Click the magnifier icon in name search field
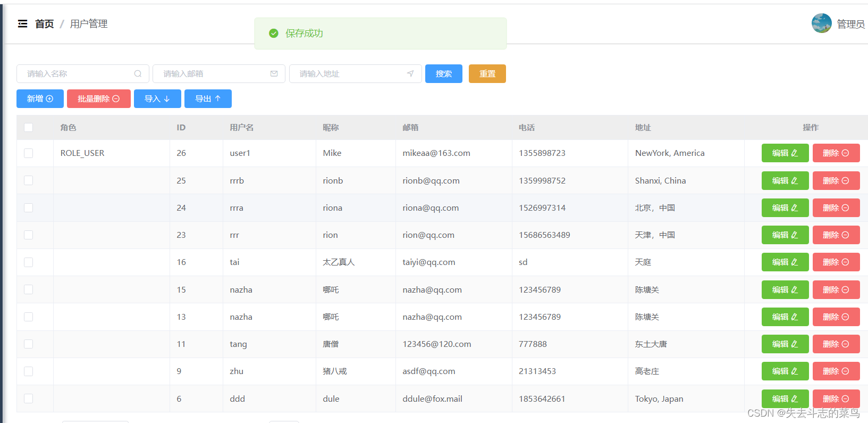Screen dimensions: 868x423 pyautogui.click(x=138, y=74)
